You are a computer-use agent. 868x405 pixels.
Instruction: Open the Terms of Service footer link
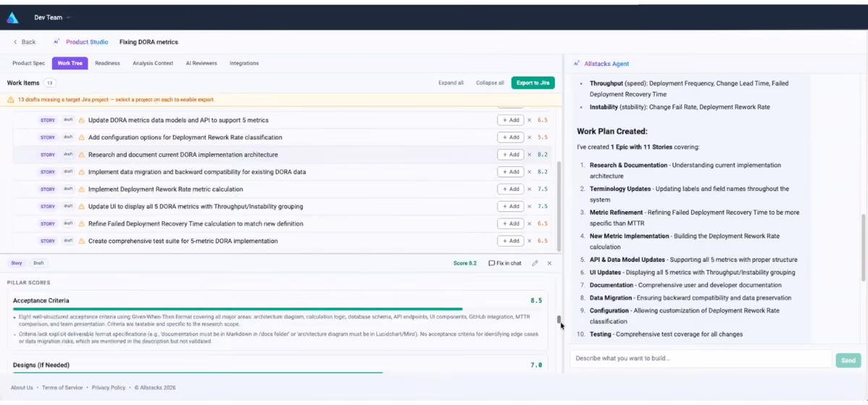pos(62,388)
